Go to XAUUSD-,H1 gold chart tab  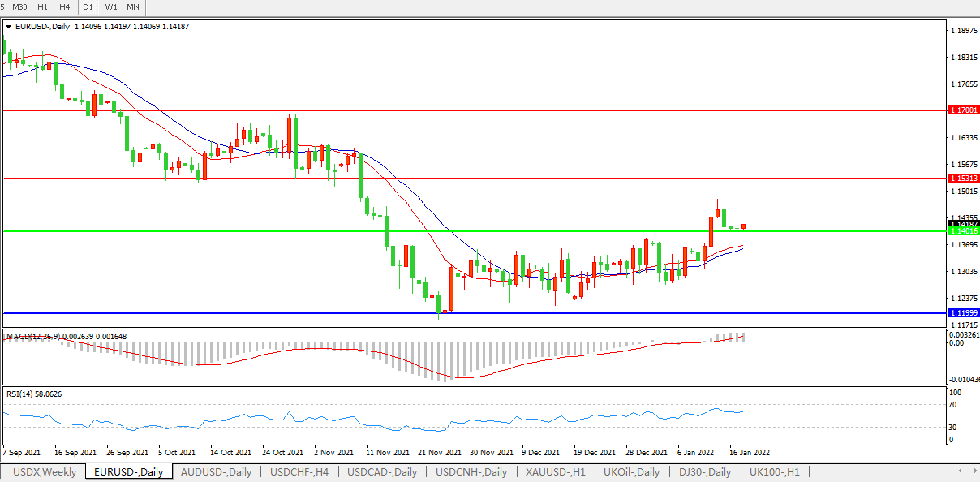554,471
